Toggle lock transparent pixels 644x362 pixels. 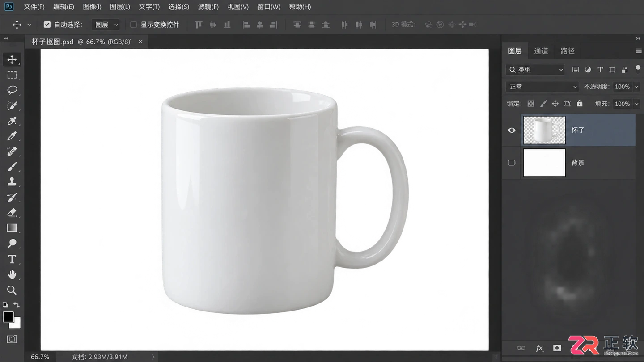tap(531, 104)
